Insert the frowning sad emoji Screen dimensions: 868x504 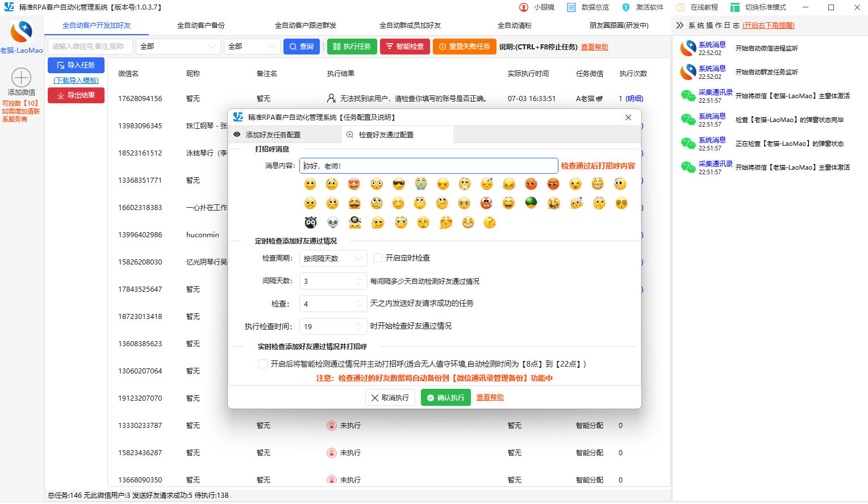tap(310, 203)
